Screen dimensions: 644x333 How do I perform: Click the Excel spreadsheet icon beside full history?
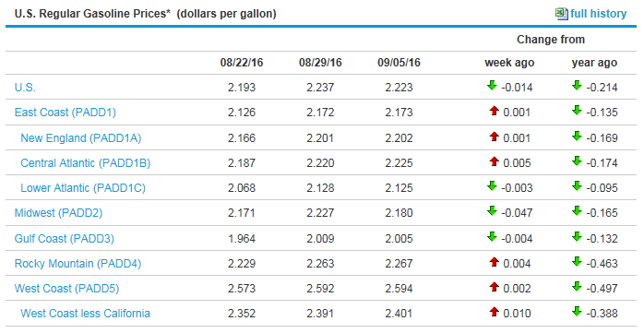[x=562, y=14]
